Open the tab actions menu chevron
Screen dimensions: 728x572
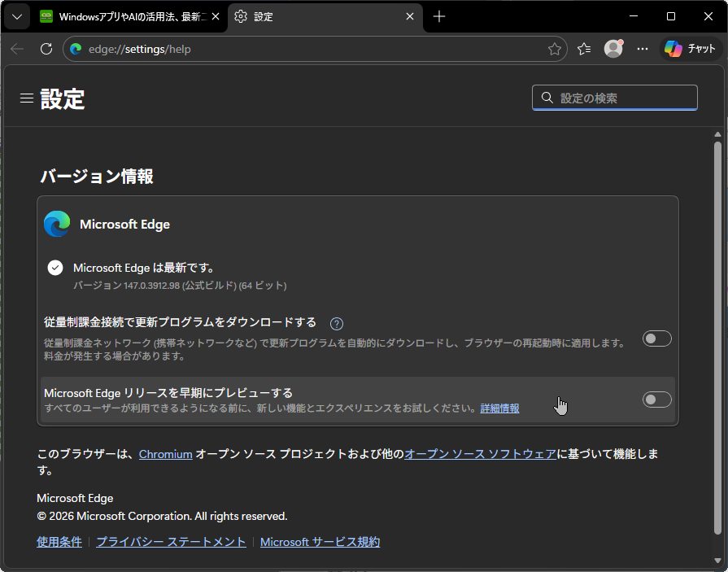coord(17,17)
